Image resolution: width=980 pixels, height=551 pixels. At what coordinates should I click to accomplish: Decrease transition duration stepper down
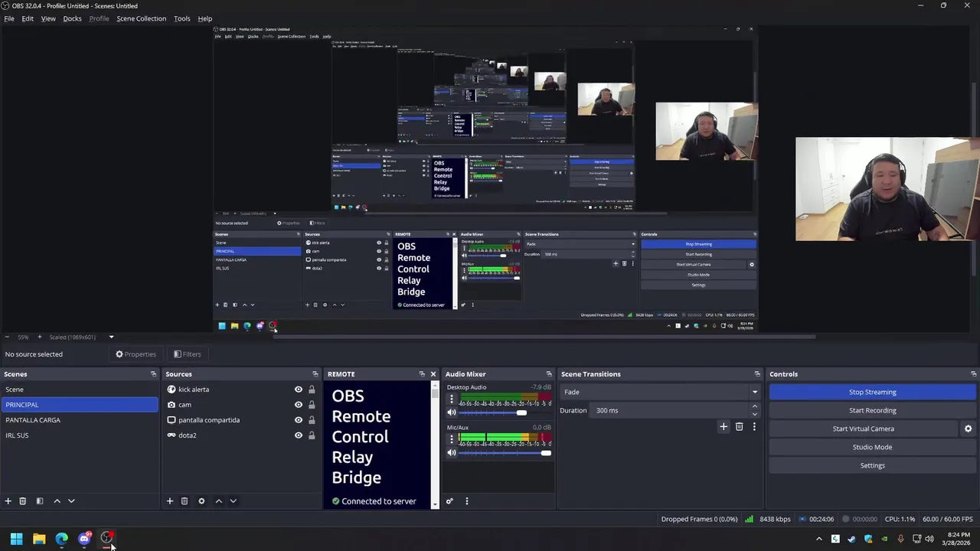[754, 414]
